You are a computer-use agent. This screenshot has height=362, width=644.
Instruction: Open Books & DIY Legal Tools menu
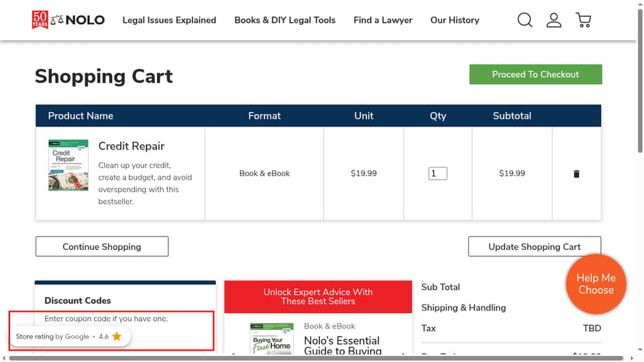284,20
